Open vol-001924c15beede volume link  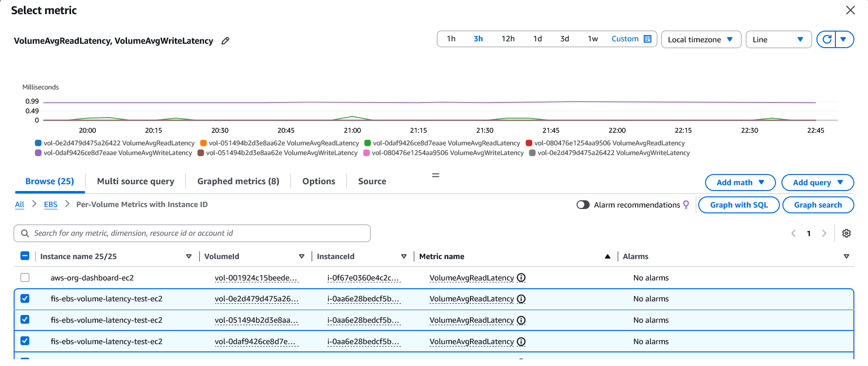point(256,278)
